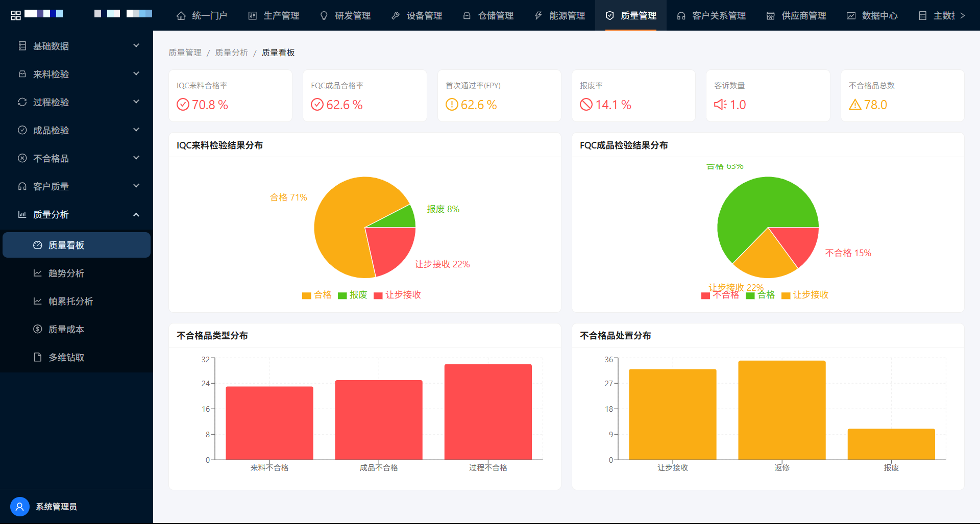Click the 不合格品总数 warning triangle icon
This screenshot has height=524, width=980.
[x=855, y=105]
